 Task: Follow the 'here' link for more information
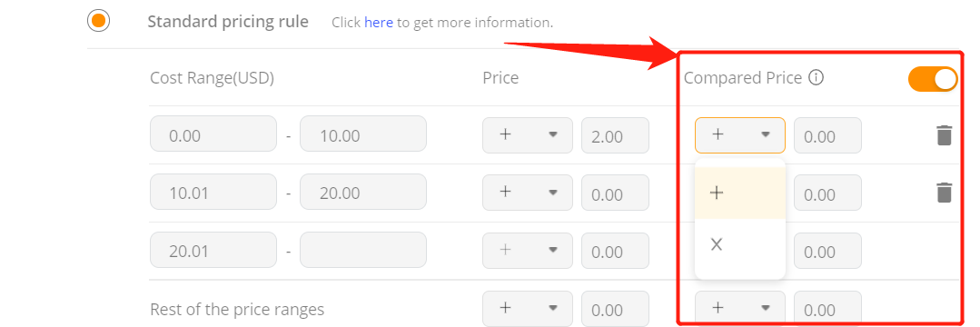click(379, 23)
